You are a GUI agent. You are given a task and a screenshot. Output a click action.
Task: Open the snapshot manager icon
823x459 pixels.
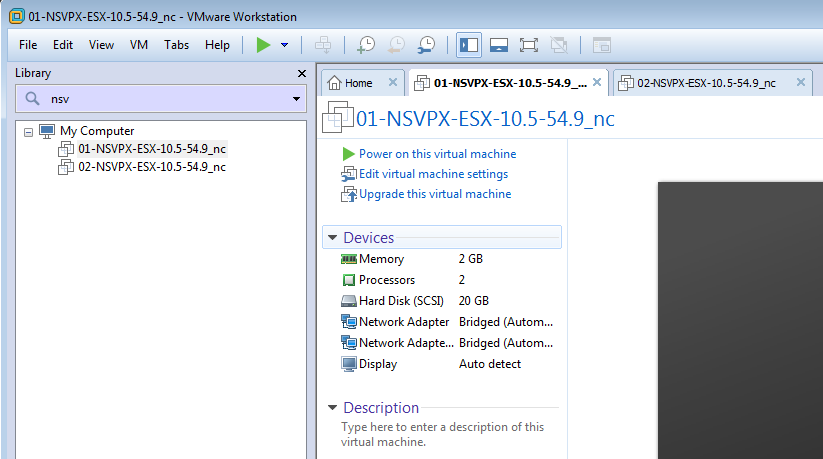click(x=427, y=45)
